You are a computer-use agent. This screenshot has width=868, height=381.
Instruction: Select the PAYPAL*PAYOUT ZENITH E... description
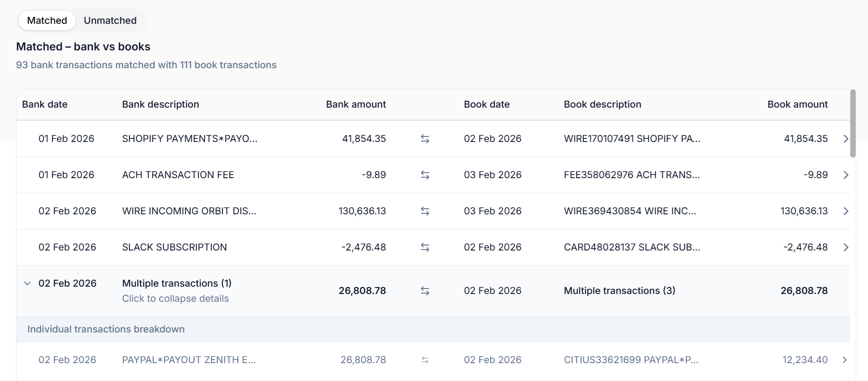(x=189, y=360)
